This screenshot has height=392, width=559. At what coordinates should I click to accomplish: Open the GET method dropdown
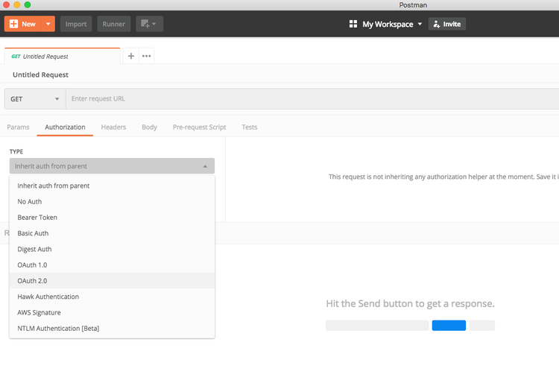[35, 99]
